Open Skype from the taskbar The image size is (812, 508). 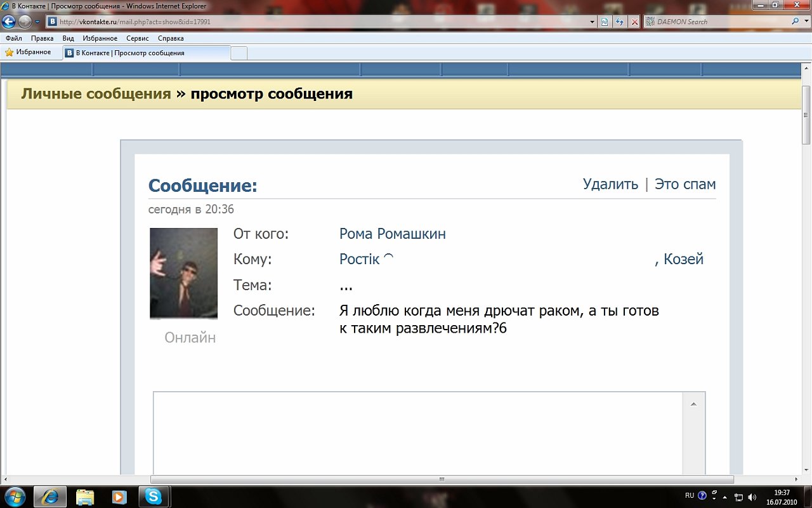click(x=153, y=496)
